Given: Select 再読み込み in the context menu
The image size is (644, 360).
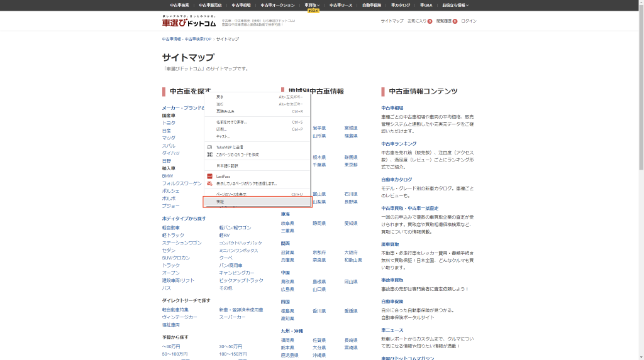Looking at the screenshot, I should (257, 112).
